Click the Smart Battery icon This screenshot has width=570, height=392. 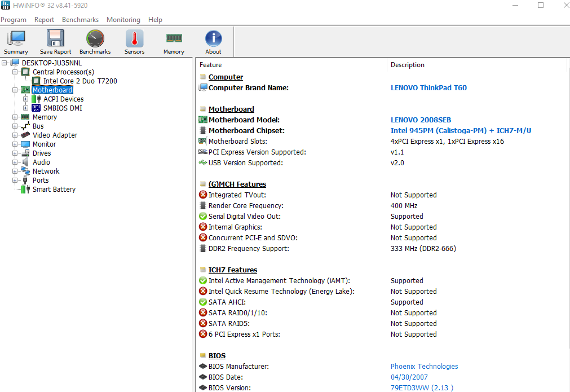point(25,189)
